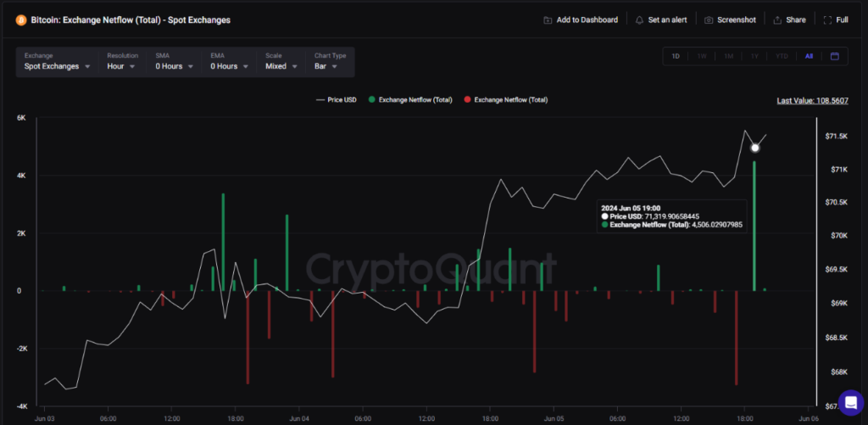Click the white price marker dot
The height and width of the screenshot is (425, 868).
(754, 148)
